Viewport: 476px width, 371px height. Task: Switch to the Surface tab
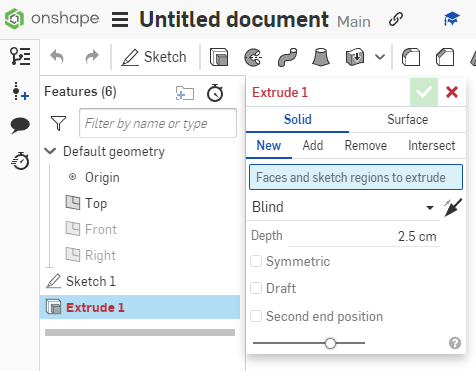tap(407, 119)
